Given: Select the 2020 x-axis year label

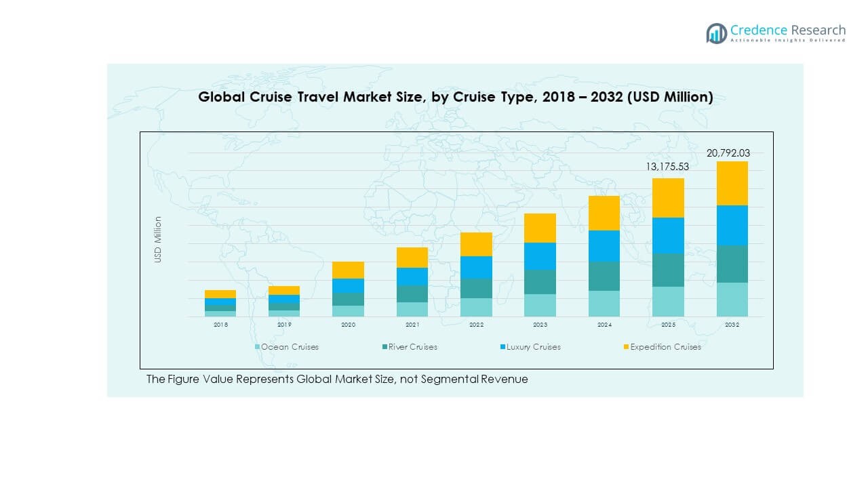Looking at the screenshot, I should [x=348, y=325].
